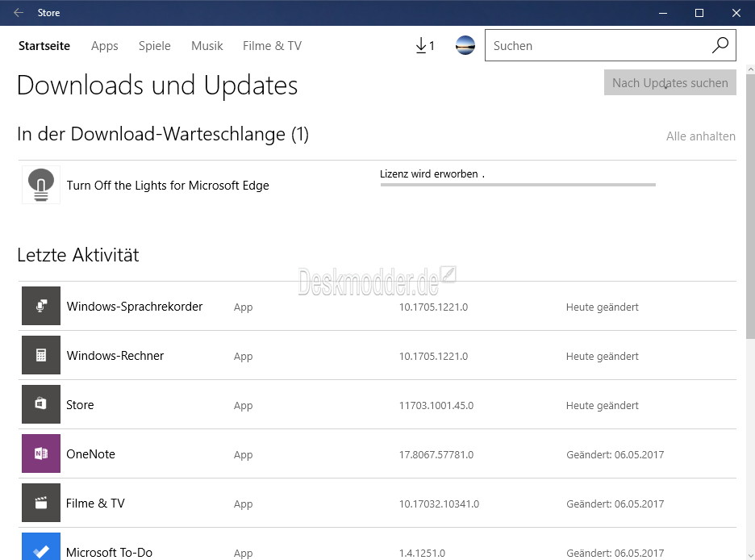Click Geändert: 06.05.2017 in OneNote row
The height and width of the screenshot is (560, 755).
pos(615,454)
